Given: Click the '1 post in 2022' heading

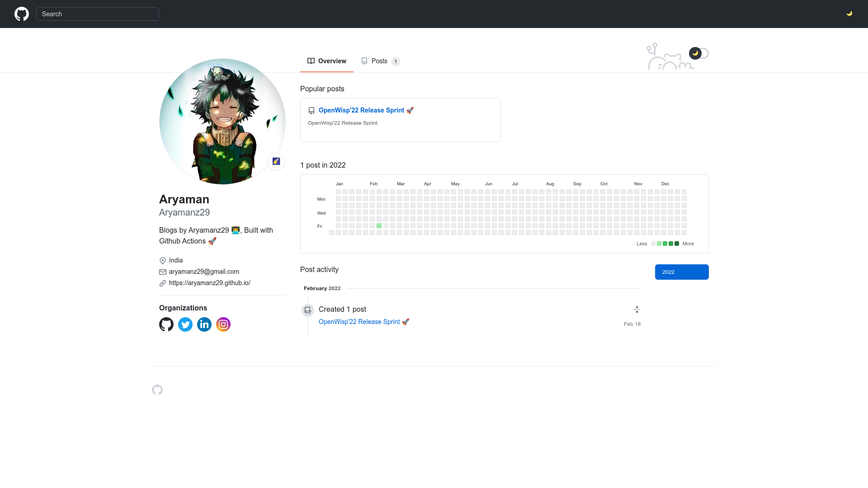Looking at the screenshot, I should pyautogui.click(x=323, y=165).
